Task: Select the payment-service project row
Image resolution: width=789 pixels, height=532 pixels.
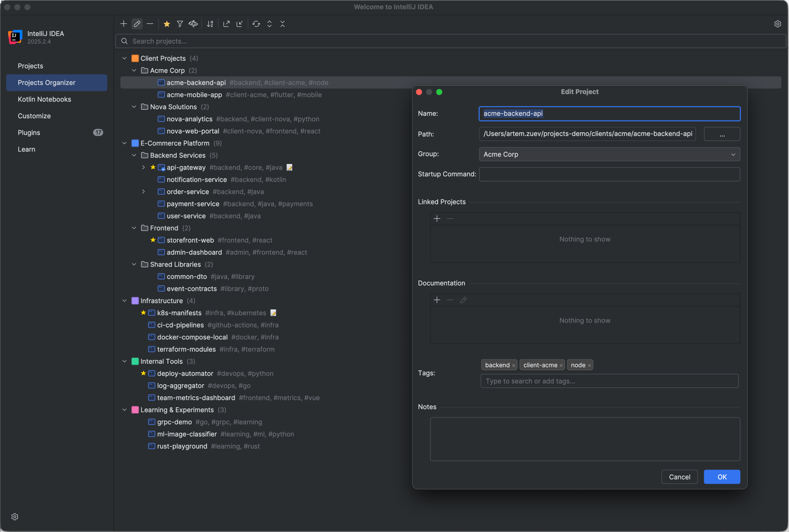Action: coord(451,204)
